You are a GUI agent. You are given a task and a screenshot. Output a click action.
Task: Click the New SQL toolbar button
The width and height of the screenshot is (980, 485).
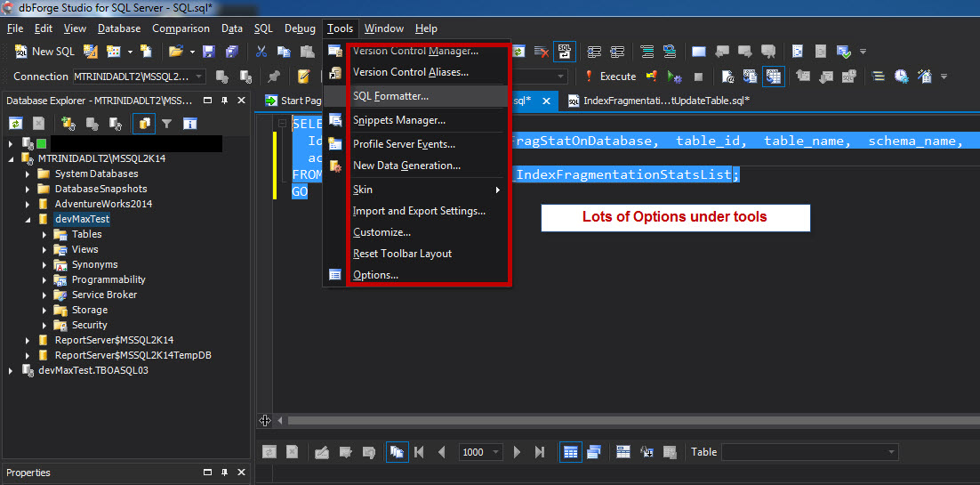[44, 52]
